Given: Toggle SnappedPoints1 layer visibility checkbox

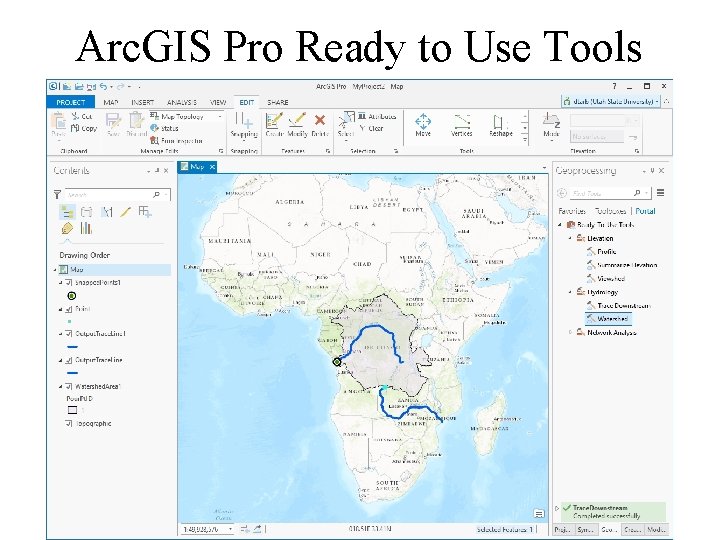Looking at the screenshot, I should [69, 282].
